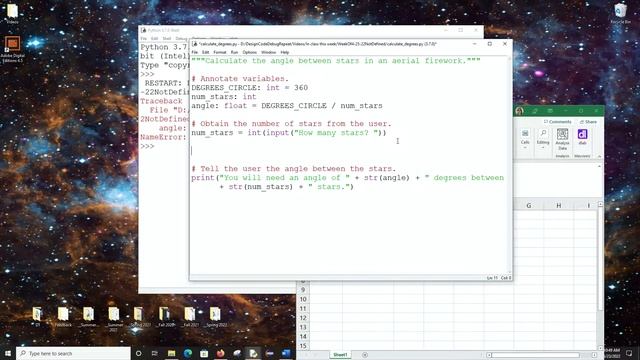Select the _Fall 2021 desktop folder
The image size is (640, 360).
pyautogui.click(x=190, y=317)
